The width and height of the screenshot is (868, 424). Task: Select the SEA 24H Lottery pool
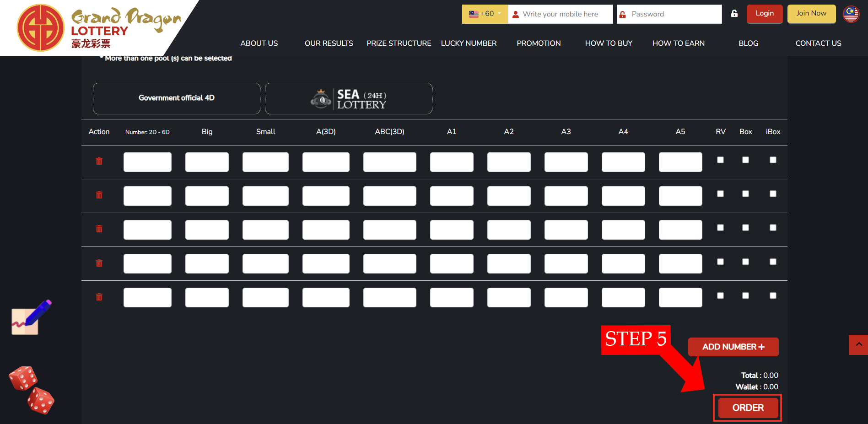[x=348, y=98]
